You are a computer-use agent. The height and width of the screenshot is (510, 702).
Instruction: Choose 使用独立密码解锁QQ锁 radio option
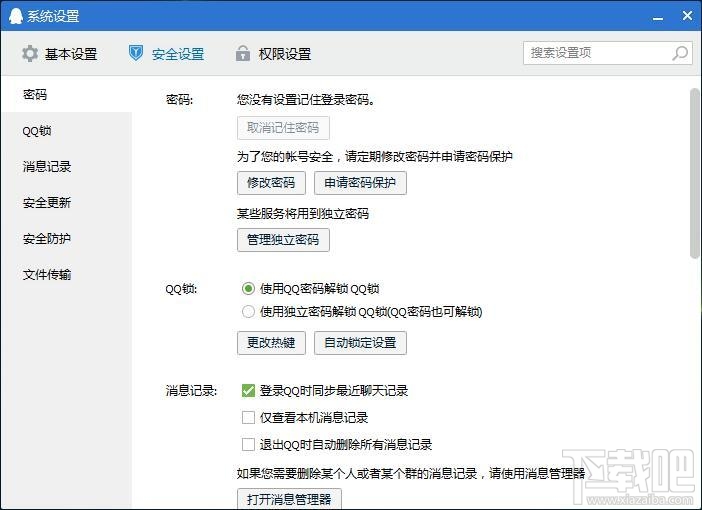(x=248, y=311)
